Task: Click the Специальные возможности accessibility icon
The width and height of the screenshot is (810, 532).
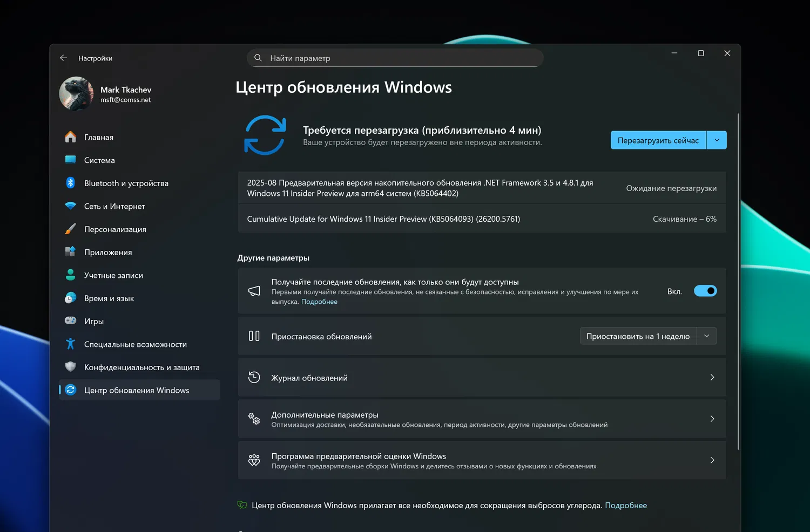Action: (70, 344)
